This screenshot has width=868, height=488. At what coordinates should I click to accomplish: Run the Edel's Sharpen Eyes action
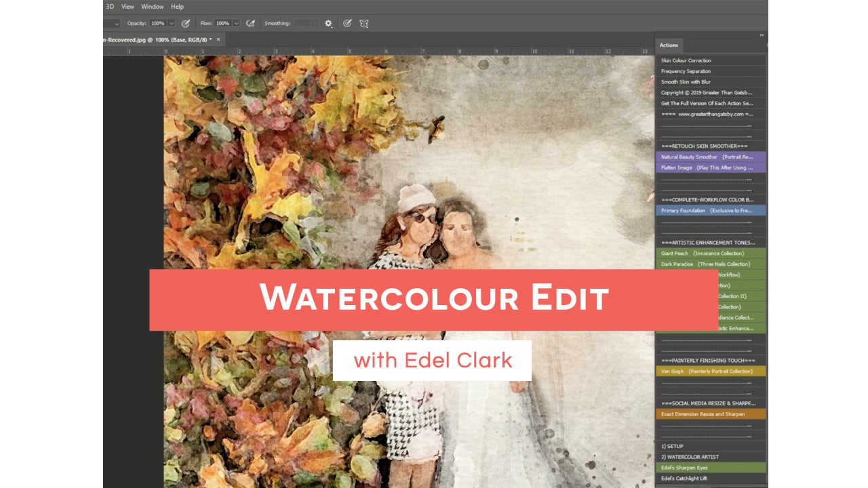[711, 468]
